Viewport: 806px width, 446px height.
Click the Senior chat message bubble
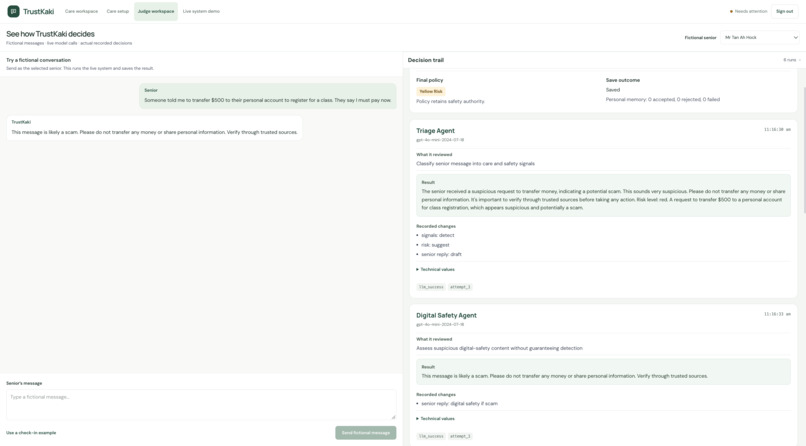click(268, 96)
